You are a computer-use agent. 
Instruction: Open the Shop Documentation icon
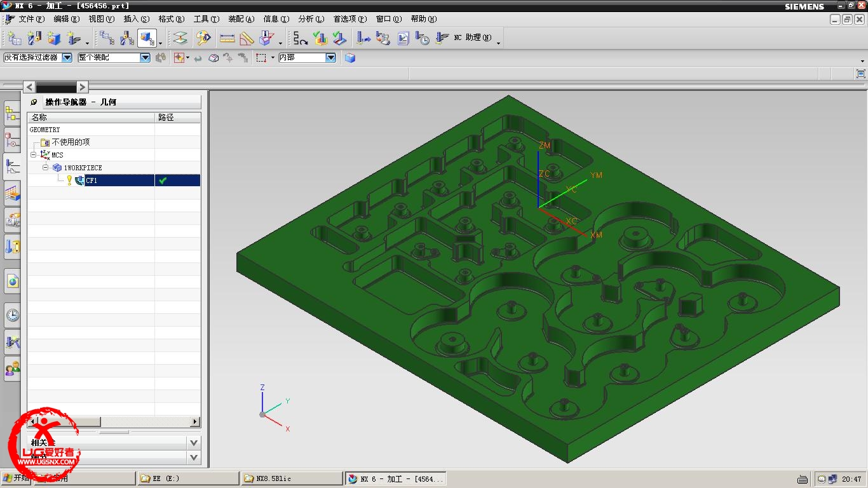tap(403, 39)
